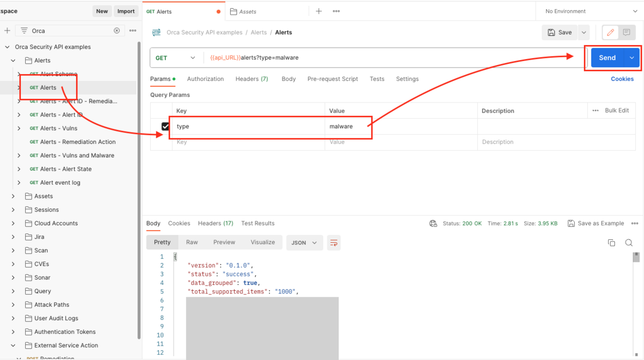Collapse the Orca Security API examples collection
Viewport: 644px width, 360px height.
[x=8, y=47]
